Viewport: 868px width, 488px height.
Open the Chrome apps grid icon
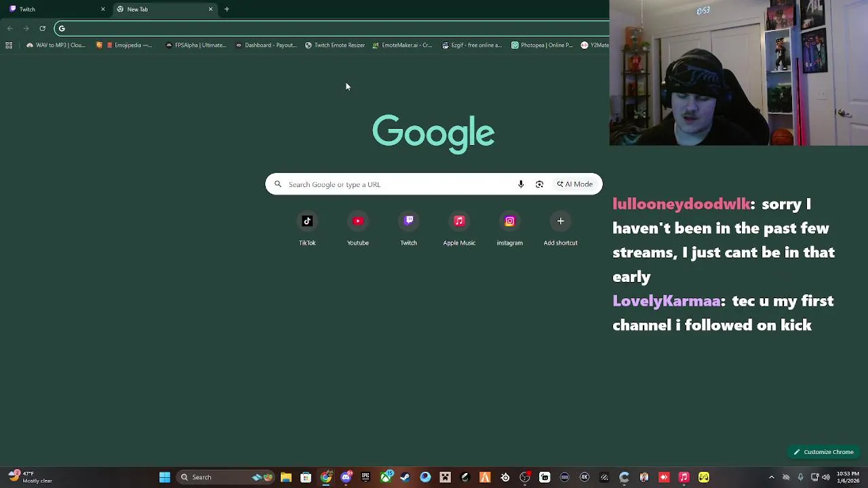click(9, 45)
